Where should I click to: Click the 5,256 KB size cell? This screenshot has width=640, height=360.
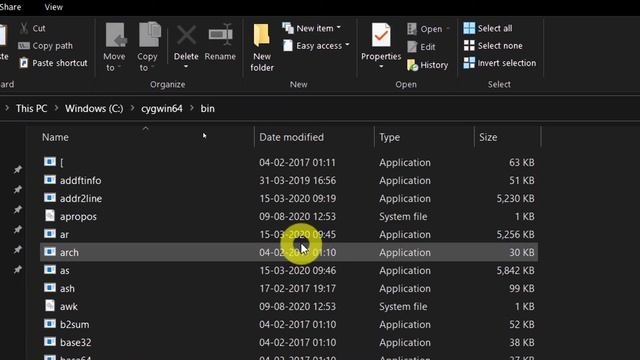[515, 234]
